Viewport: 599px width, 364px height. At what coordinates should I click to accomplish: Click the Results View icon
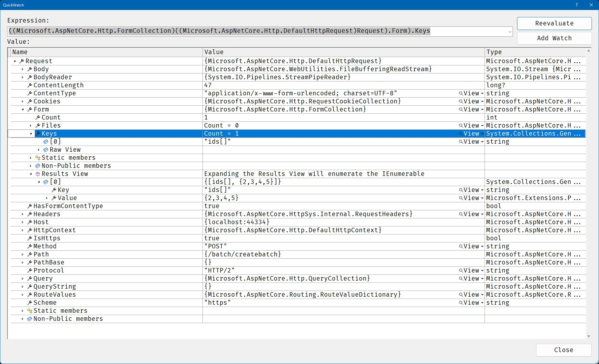[38, 174]
